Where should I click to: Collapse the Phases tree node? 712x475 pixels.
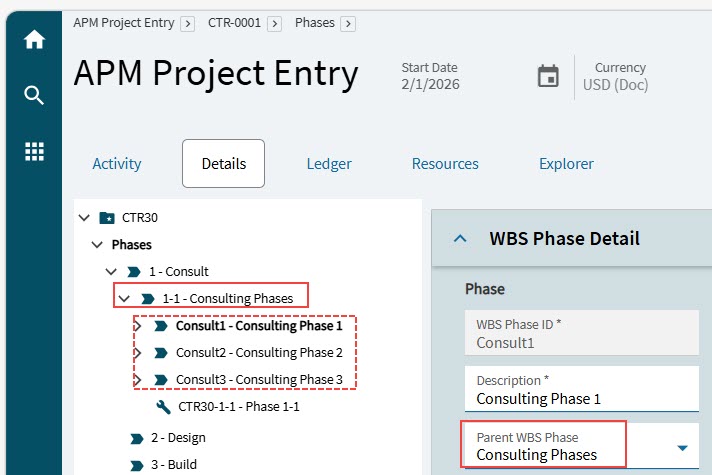[97, 245]
